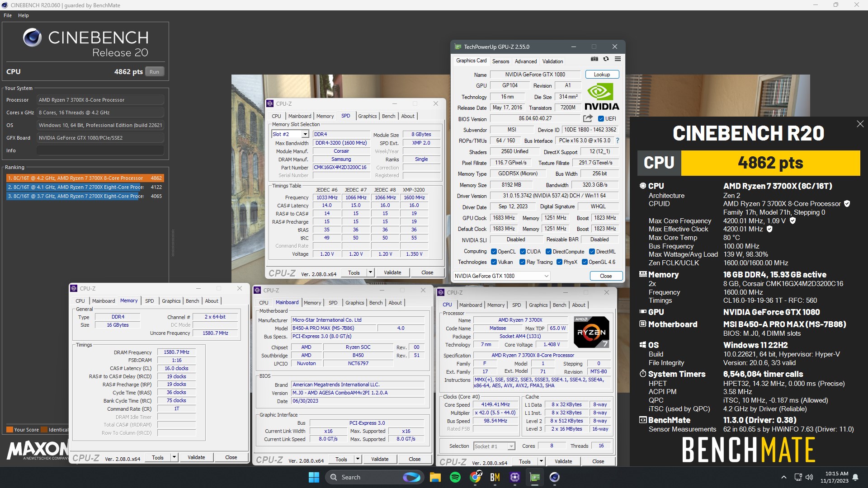Run the Cinebench CPU test
Viewport: 868px width, 488px height.
(x=154, y=72)
